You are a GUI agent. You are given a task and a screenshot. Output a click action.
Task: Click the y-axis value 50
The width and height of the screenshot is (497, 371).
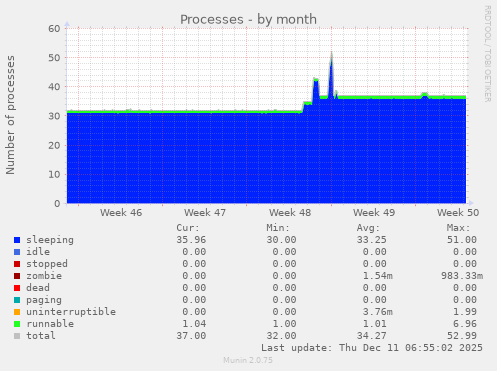coord(54,58)
